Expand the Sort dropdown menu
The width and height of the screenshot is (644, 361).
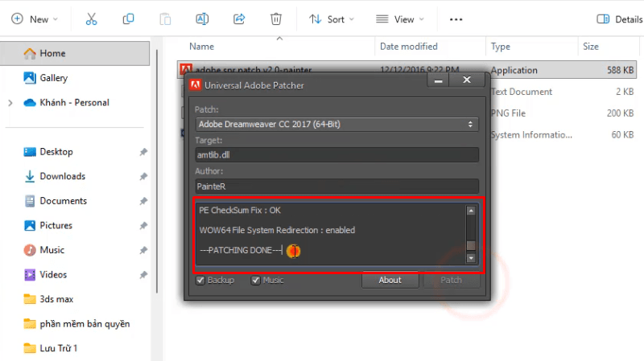(x=332, y=18)
